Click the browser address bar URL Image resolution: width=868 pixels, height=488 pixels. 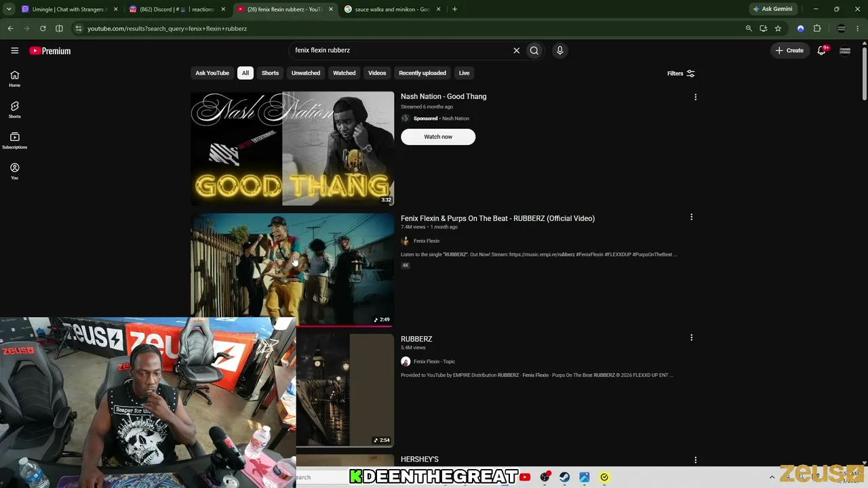click(167, 28)
